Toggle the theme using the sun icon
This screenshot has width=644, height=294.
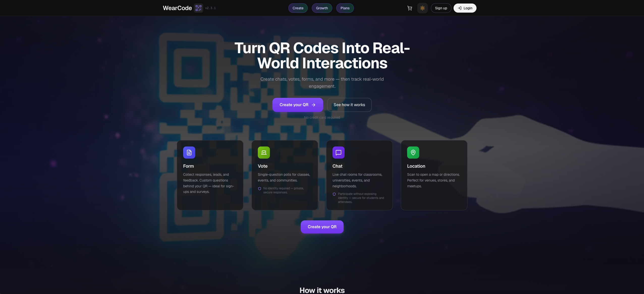pyautogui.click(x=422, y=8)
